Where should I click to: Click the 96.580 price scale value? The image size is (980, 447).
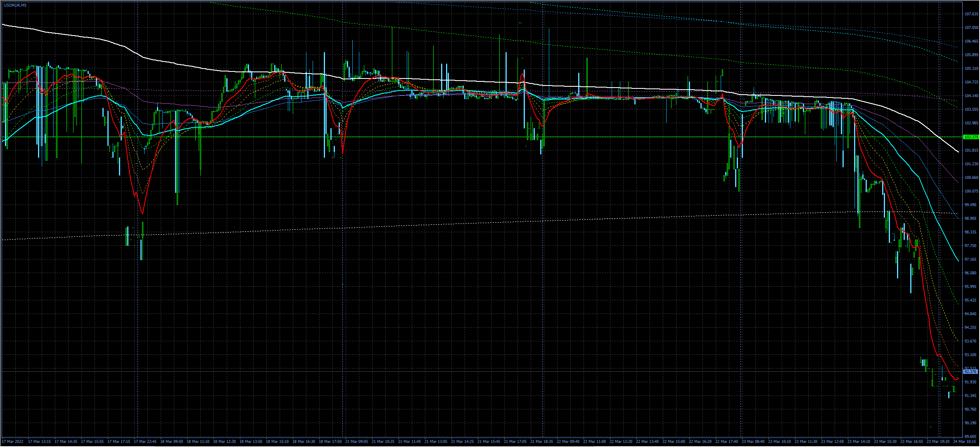click(971, 273)
